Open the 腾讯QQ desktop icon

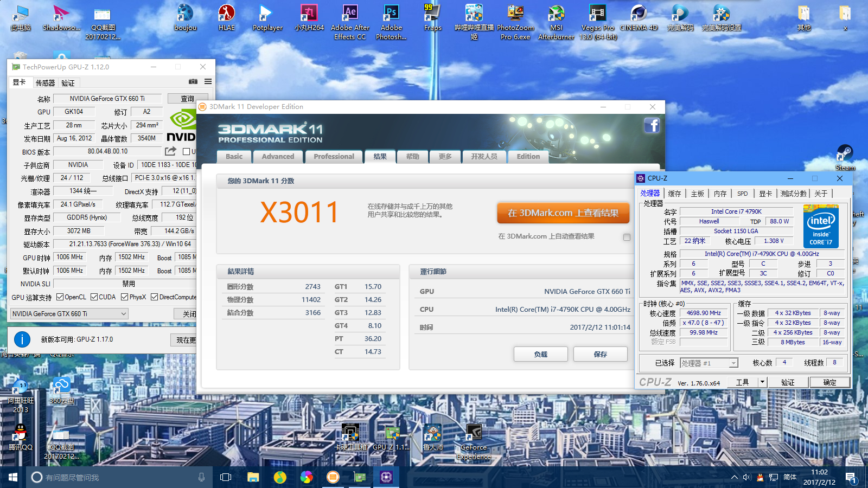point(20,438)
